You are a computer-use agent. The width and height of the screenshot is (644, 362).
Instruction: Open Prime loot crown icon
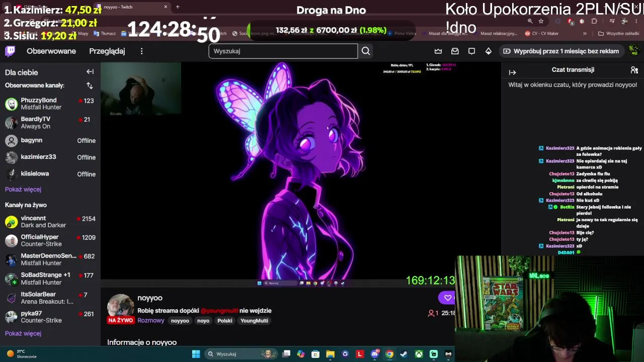coord(438,51)
